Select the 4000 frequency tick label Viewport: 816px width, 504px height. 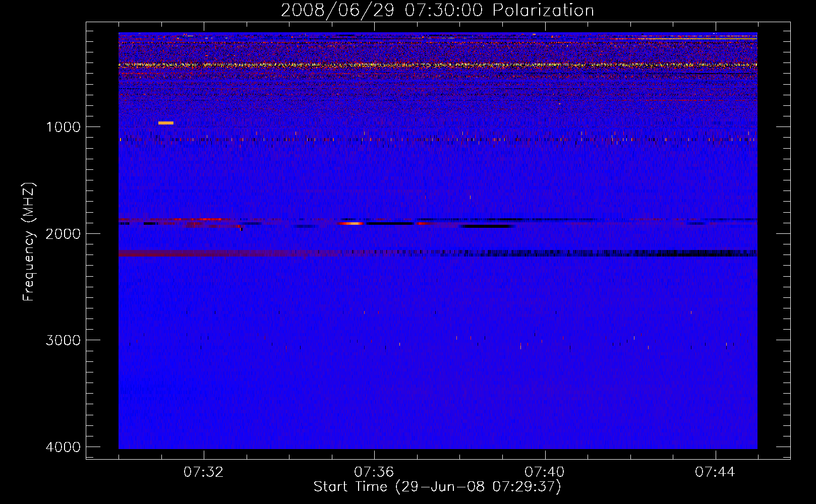(63, 447)
